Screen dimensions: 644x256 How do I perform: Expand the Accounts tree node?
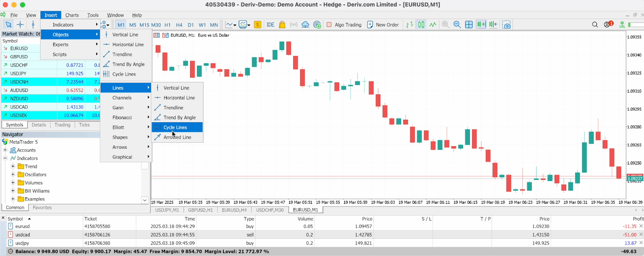click(5, 150)
